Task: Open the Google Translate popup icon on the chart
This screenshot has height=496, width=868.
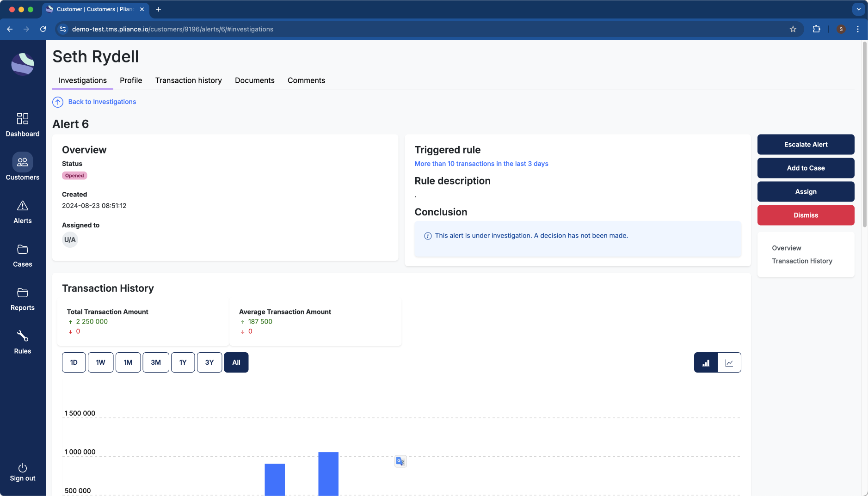Action: click(x=400, y=461)
